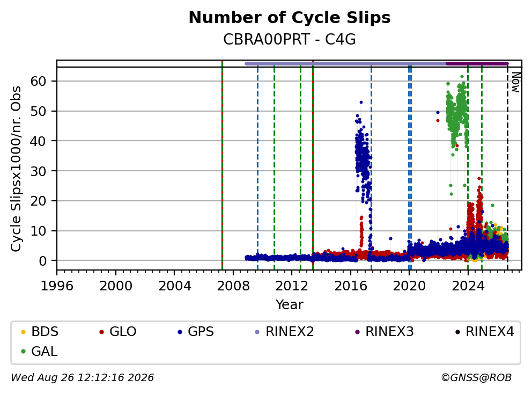Click the yellow BDS legend marker

click(23, 332)
